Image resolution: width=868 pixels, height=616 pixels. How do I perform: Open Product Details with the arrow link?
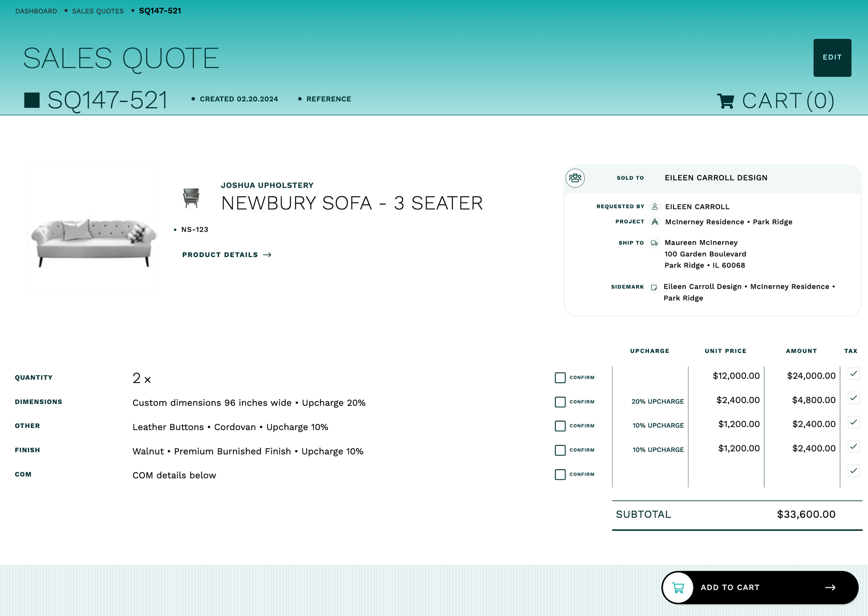(227, 255)
